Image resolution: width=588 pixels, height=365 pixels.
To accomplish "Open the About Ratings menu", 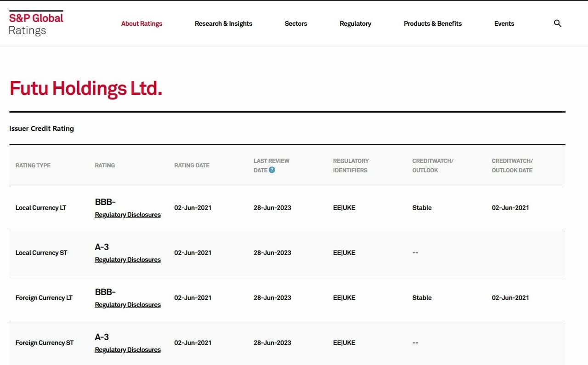I will (141, 23).
